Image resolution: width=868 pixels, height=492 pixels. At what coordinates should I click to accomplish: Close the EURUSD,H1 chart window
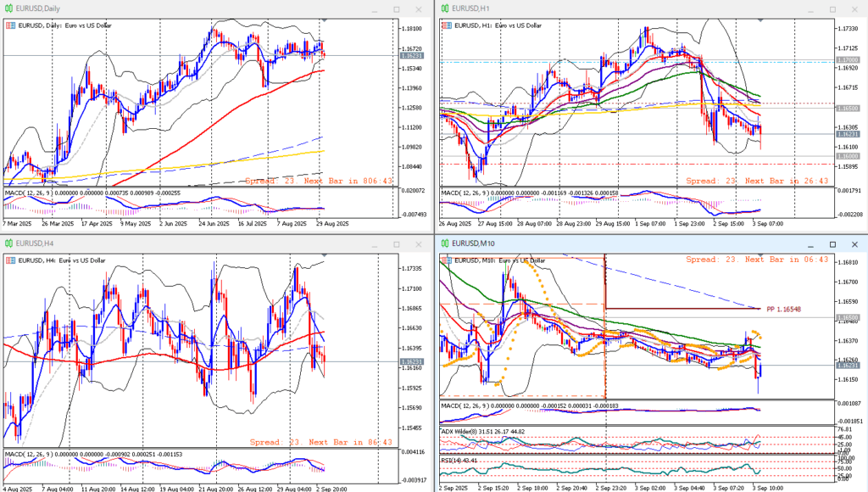[854, 9]
